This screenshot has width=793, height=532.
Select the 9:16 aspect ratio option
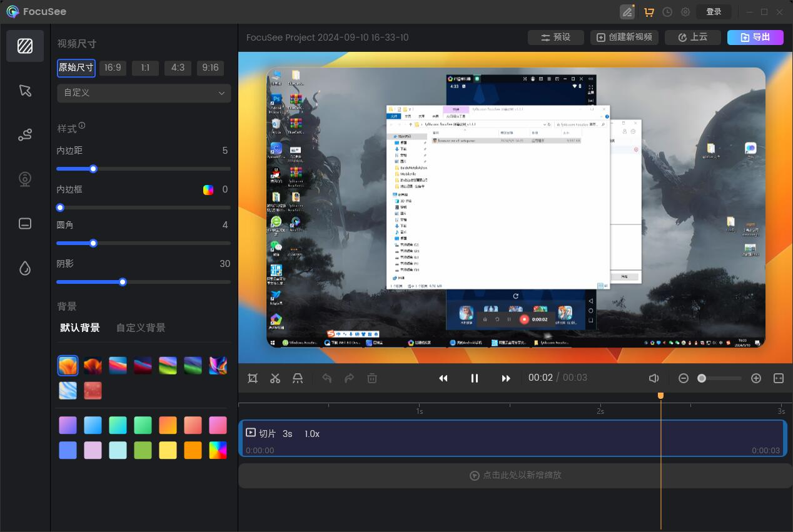tap(210, 68)
